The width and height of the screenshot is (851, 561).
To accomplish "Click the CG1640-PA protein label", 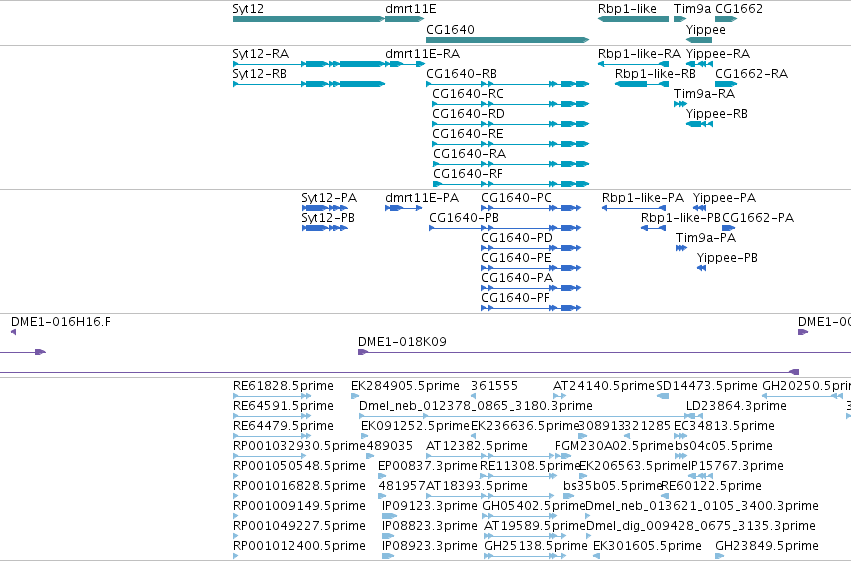I will click(517, 278).
